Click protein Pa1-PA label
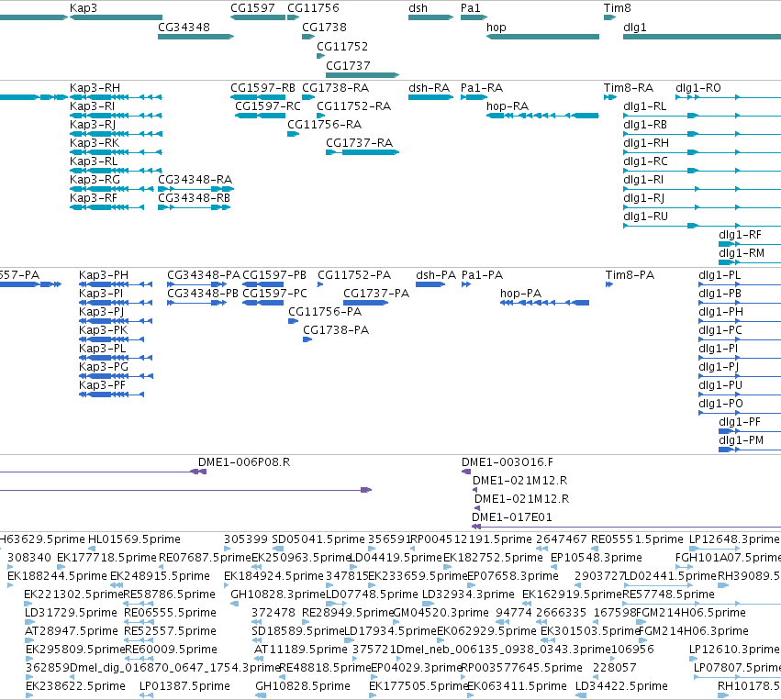781x700 pixels. click(x=482, y=275)
